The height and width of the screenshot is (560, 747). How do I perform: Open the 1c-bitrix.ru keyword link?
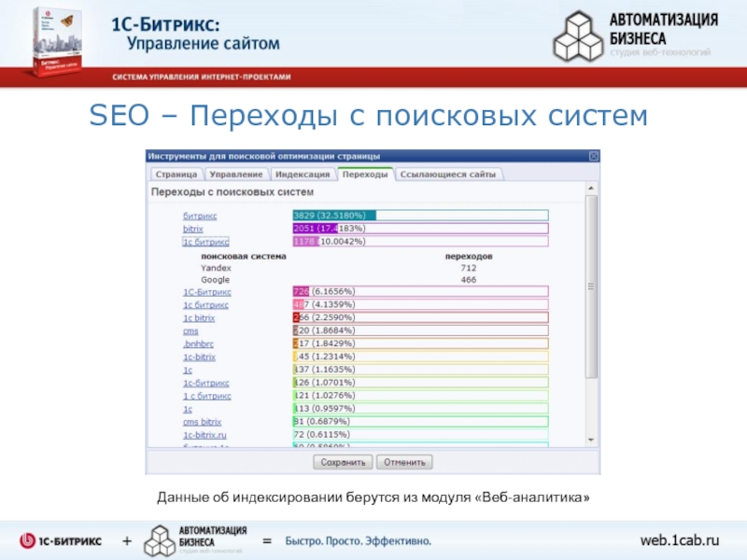point(204,435)
